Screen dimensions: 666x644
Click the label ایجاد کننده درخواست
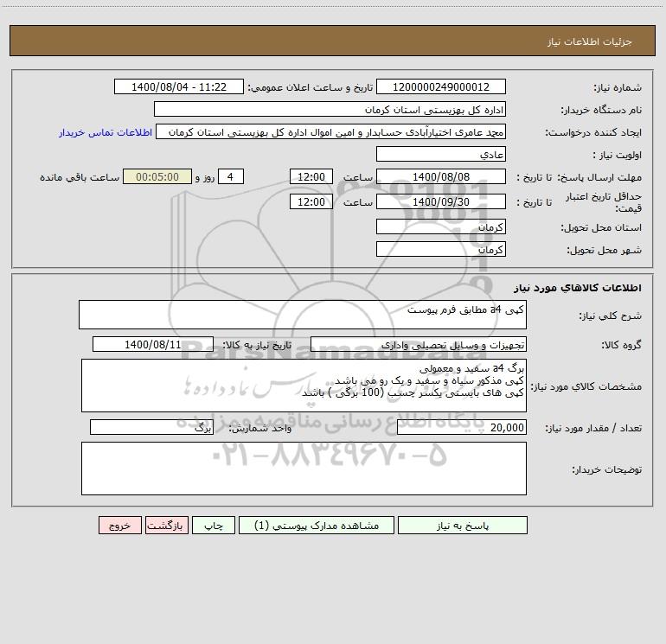(x=593, y=133)
